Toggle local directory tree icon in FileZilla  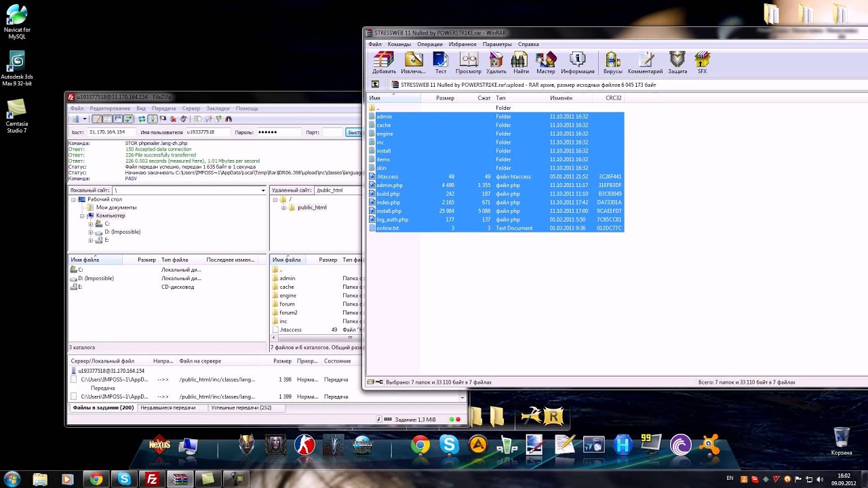(107, 119)
